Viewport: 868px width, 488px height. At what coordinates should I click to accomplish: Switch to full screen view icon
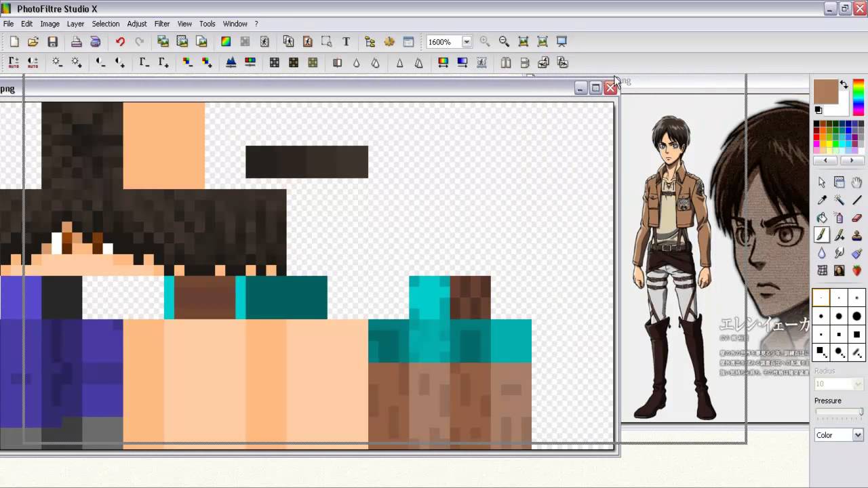[561, 42]
